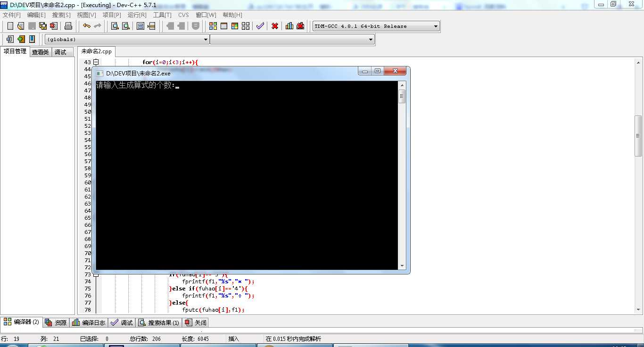644x347 pixels.
Task: Open the Find dialog from toolbar
Action: coord(115,26)
